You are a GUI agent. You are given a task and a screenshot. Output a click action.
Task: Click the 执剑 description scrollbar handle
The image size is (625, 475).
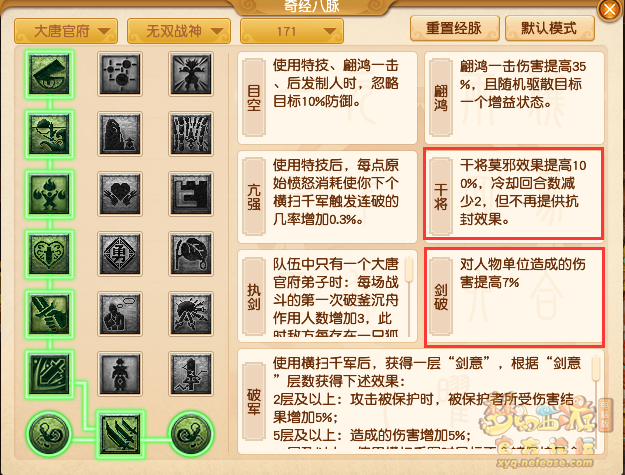[409, 270]
